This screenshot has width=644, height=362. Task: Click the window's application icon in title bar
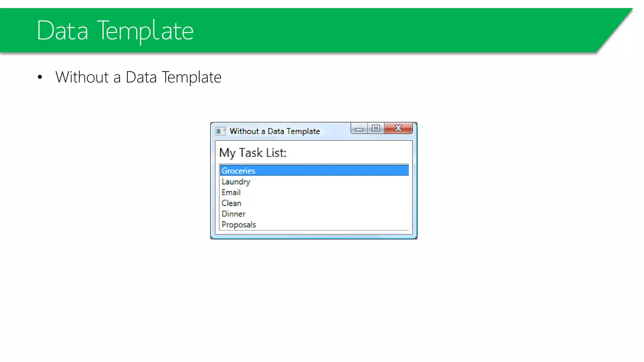220,131
